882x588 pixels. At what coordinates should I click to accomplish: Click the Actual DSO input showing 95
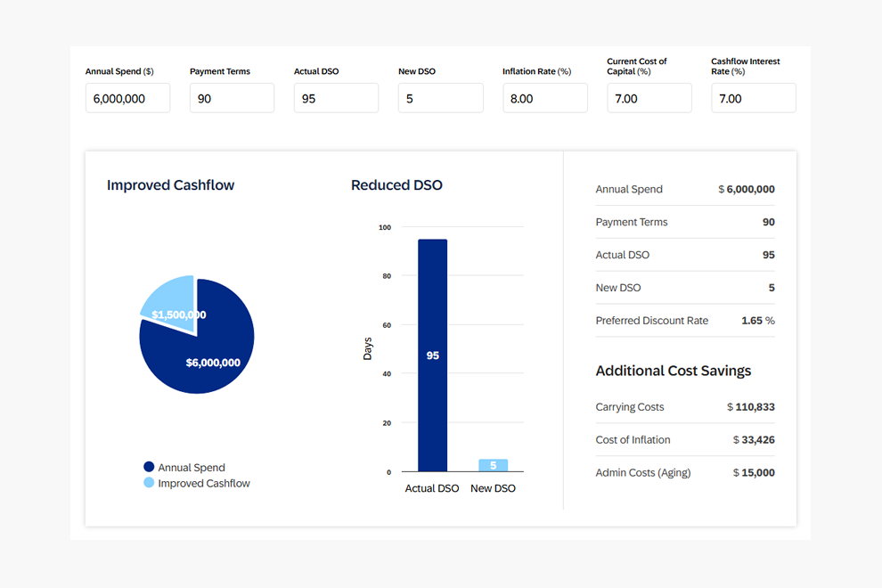336,98
